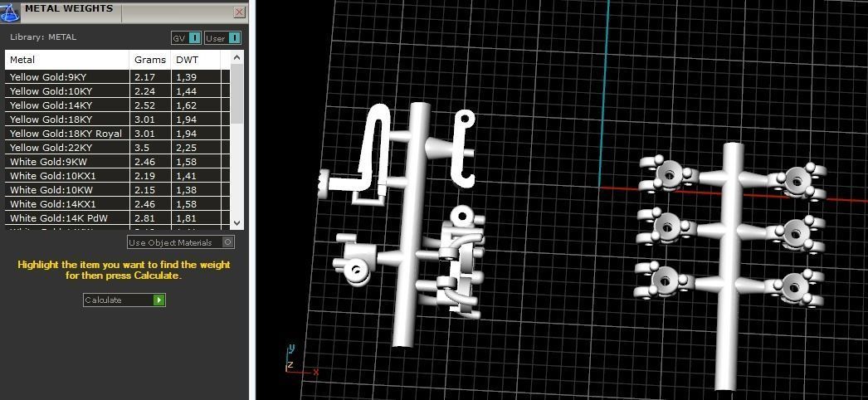Viewport: 868px width, 400px height.
Task: Toggle the User library switch
Action: coord(222,38)
